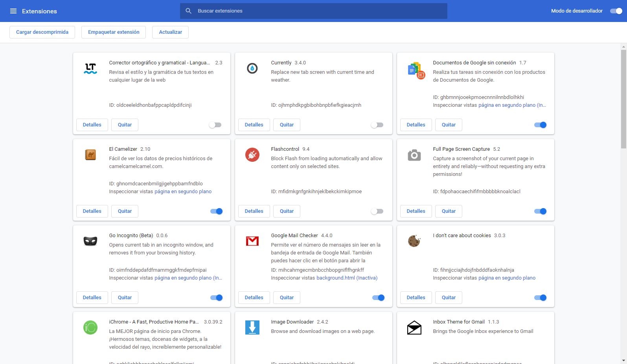
Task: Click the Currently extension ID text
Action: 316,105
